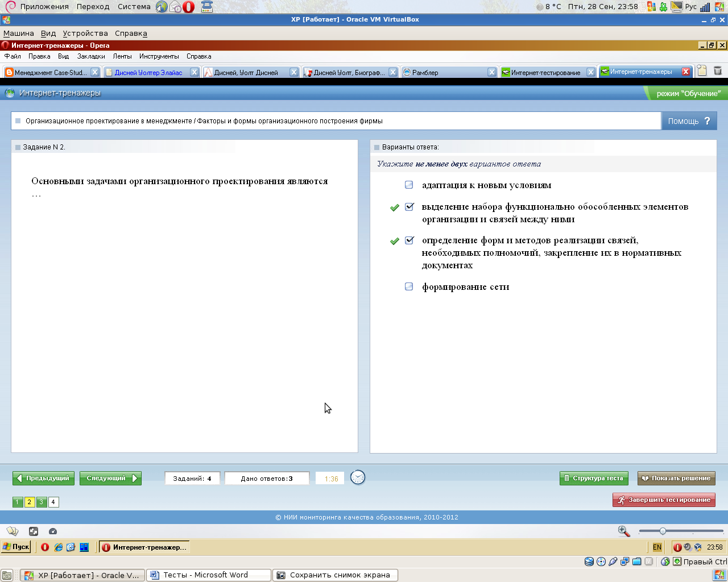Open the Файл menu in Opera

click(x=13, y=56)
